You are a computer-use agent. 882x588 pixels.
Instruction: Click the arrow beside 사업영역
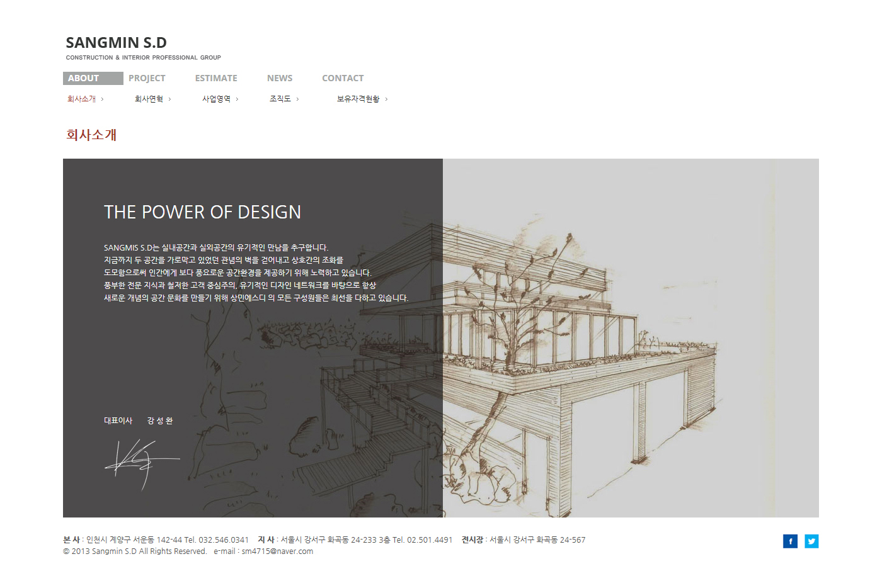237,99
